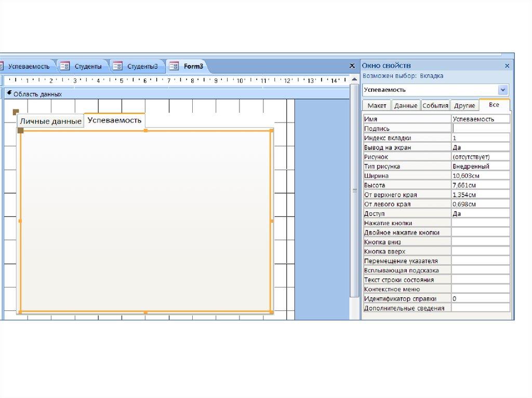Click the Студенты3 tab form icon
This screenshot has height=398, width=532.
pos(118,66)
